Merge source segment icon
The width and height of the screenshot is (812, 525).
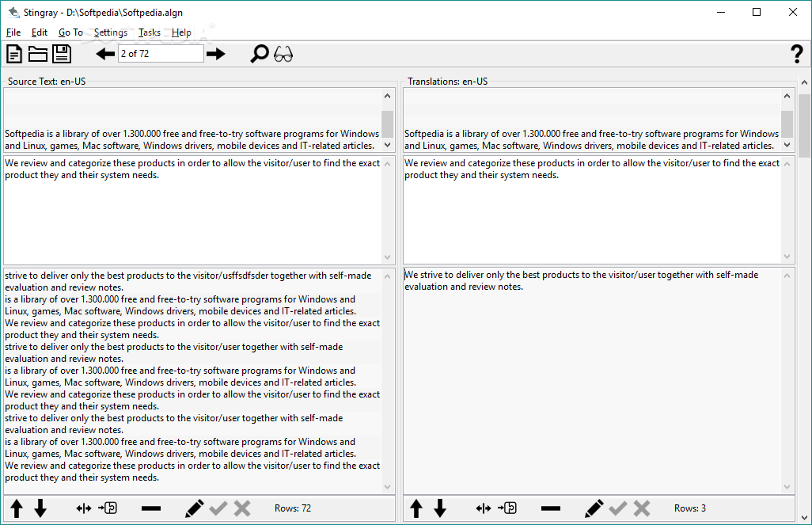(x=108, y=508)
